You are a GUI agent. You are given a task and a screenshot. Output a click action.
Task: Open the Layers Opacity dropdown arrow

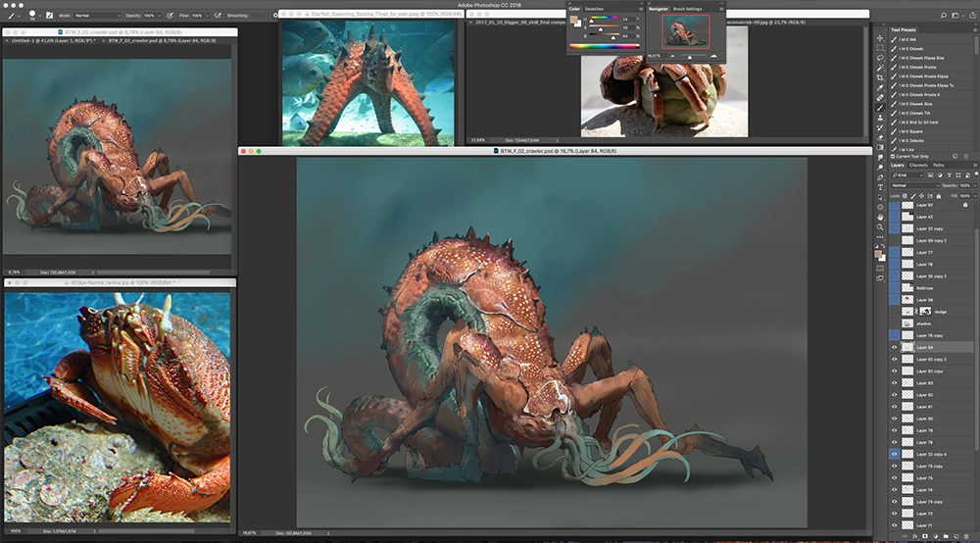tap(976, 185)
